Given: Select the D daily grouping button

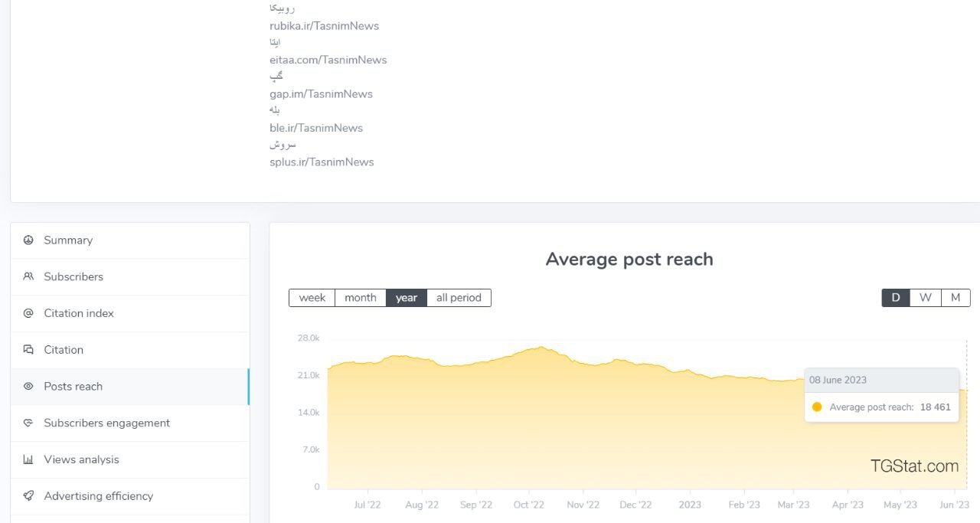Looking at the screenshot, I should click(x=895, y=298).
